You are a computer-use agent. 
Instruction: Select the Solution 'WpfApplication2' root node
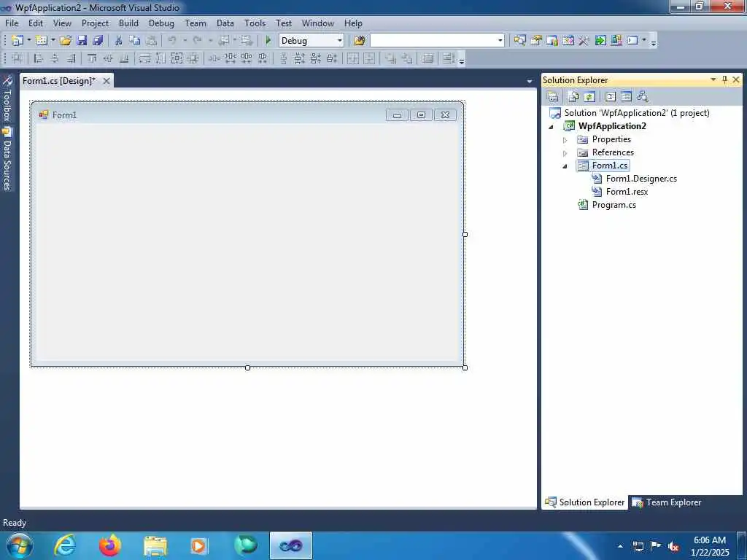pyautogui.click(x=637, y=113)
